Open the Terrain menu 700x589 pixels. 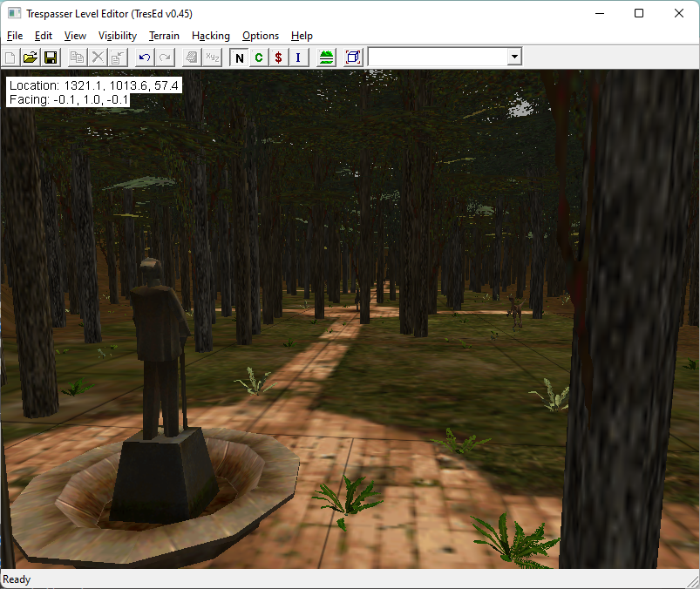coord(164,36)
